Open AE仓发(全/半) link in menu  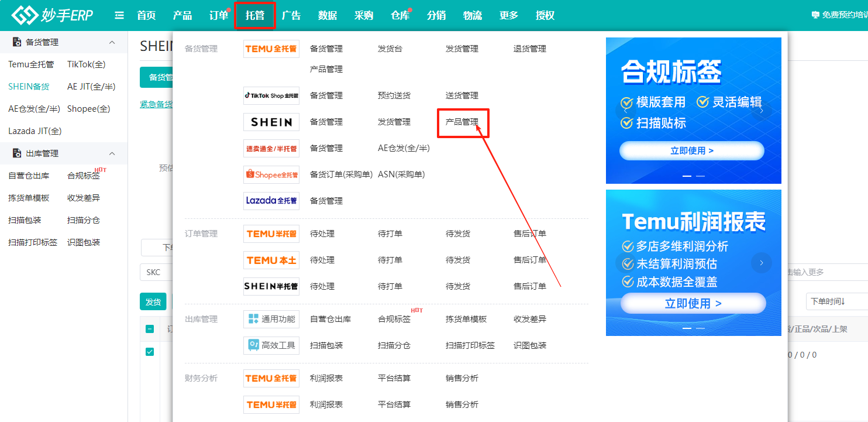tap(404, 148)
